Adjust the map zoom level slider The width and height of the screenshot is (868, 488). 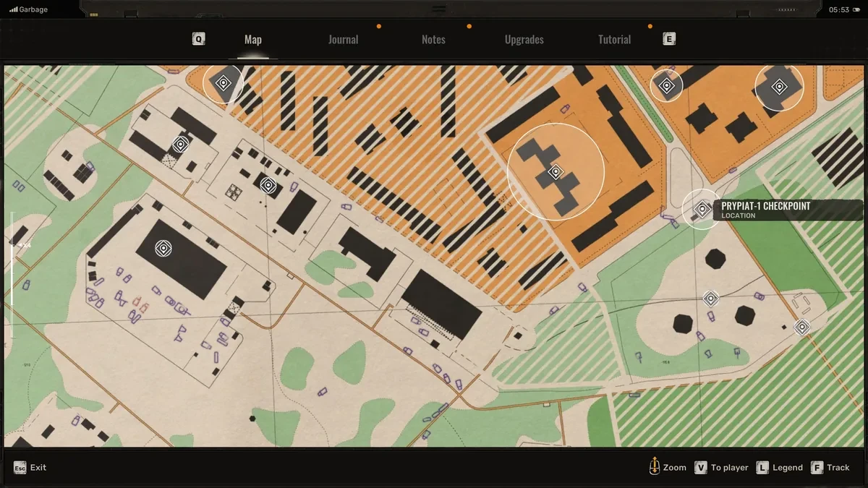[12, 275]
